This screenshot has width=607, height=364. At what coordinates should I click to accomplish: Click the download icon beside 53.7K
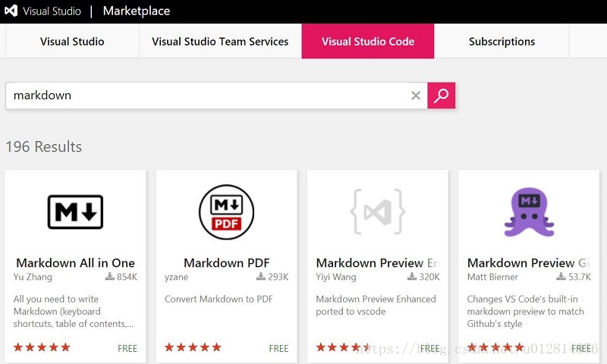(561, 276)
